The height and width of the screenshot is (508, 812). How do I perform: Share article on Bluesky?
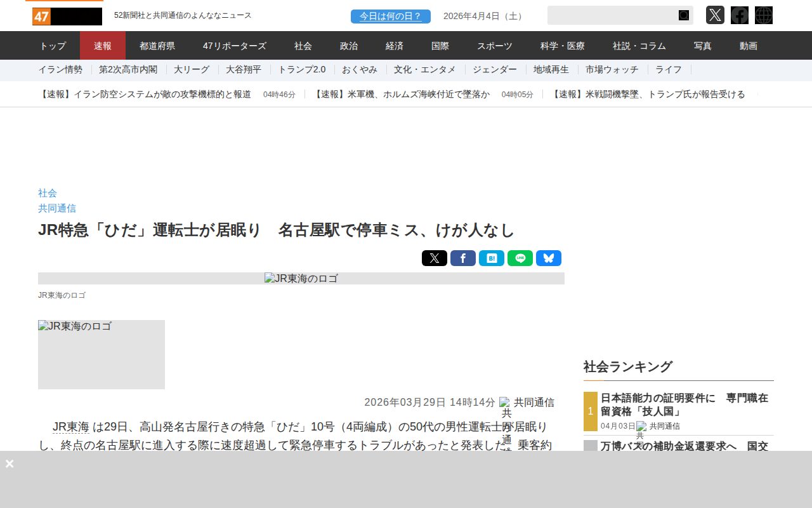tap(549, 258)
